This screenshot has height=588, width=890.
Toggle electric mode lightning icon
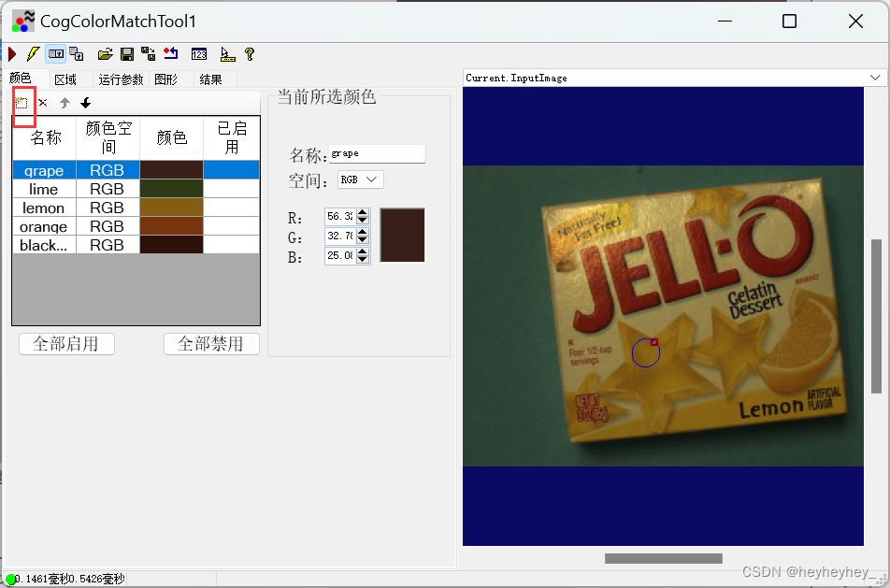33,54
